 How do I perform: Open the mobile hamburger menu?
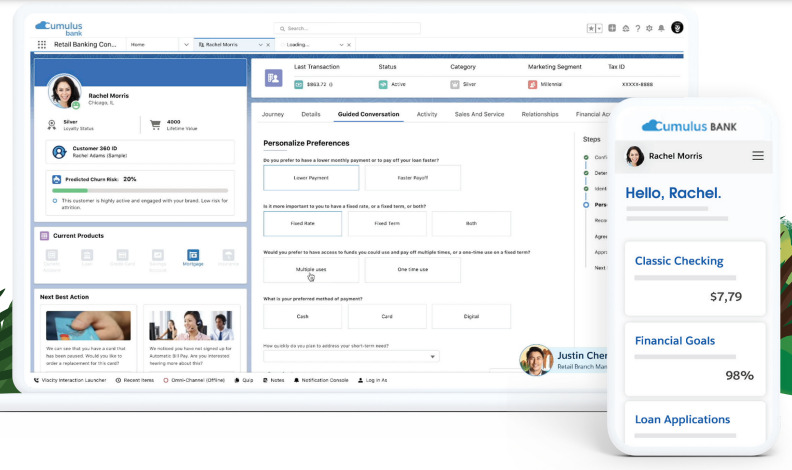757,156
